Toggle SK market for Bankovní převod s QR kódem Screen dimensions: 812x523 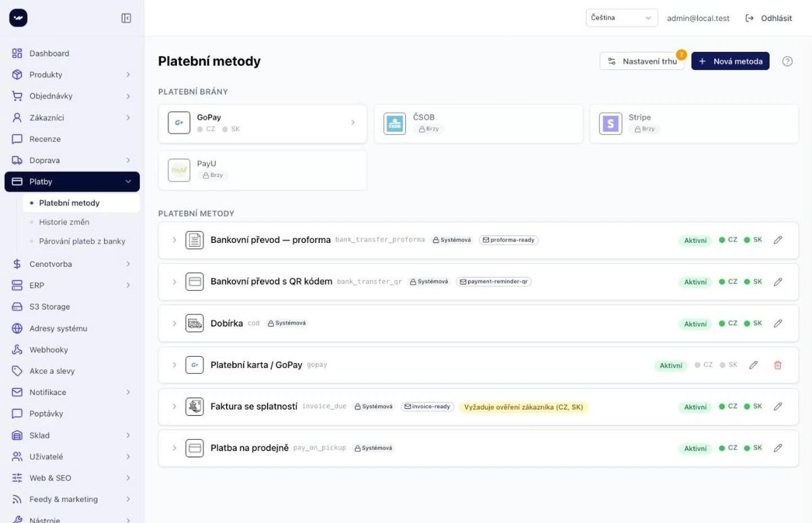point(753,282)
